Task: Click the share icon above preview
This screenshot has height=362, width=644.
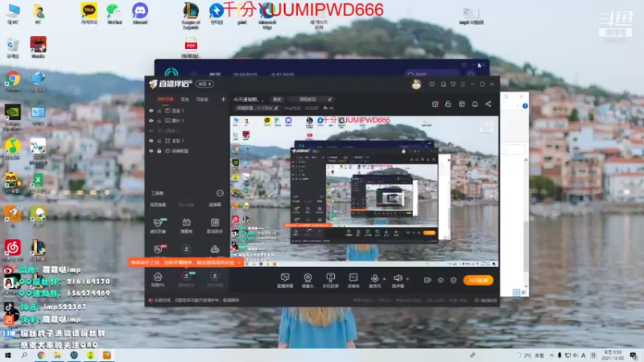Action: coord(489,105)
